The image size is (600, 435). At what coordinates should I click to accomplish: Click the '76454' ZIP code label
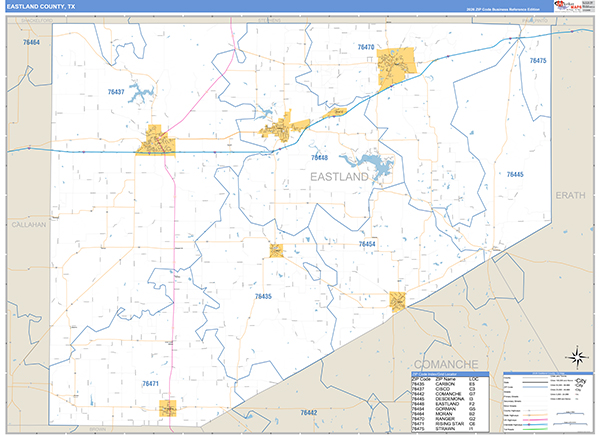367,244
